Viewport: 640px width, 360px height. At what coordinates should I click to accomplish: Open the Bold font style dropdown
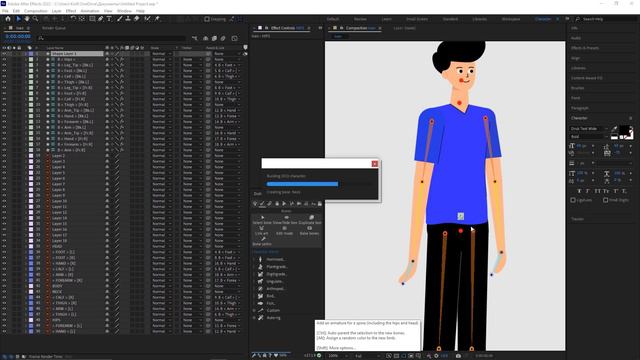click(589, 136)
